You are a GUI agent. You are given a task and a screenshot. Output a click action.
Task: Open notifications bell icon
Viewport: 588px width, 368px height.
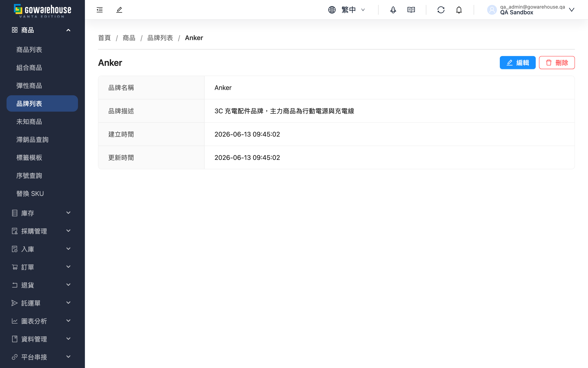459,10
